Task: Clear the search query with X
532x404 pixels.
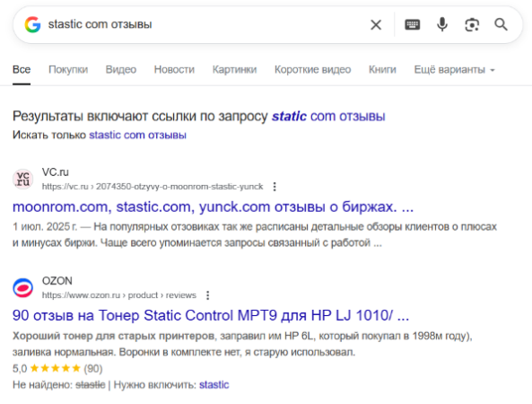Action: 376,25
